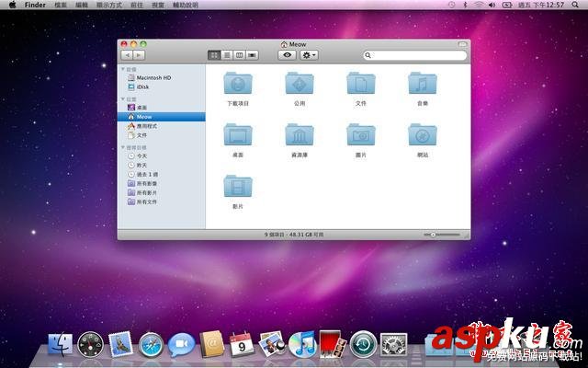Select Meow home in the sidebar
588x368 pixels.
(162, 117)
